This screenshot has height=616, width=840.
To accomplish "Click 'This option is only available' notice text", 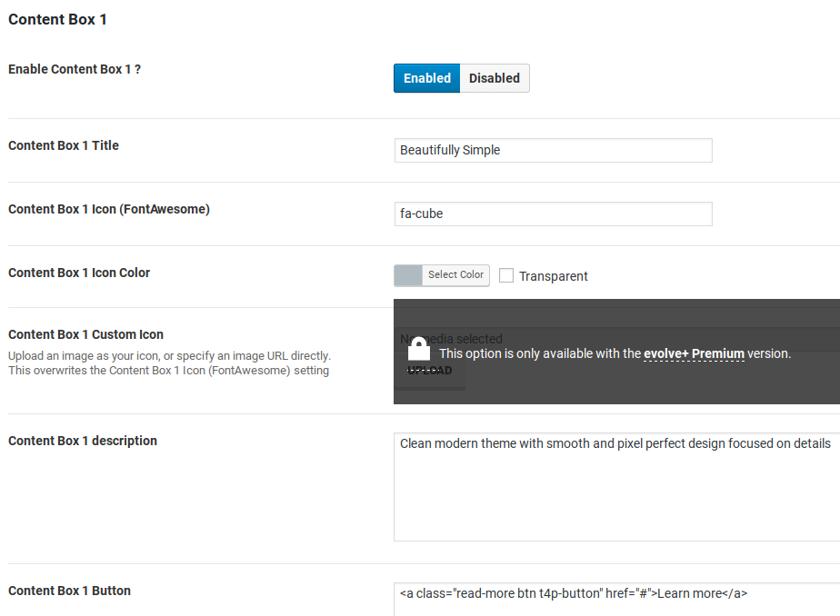I will coord(615,353).
